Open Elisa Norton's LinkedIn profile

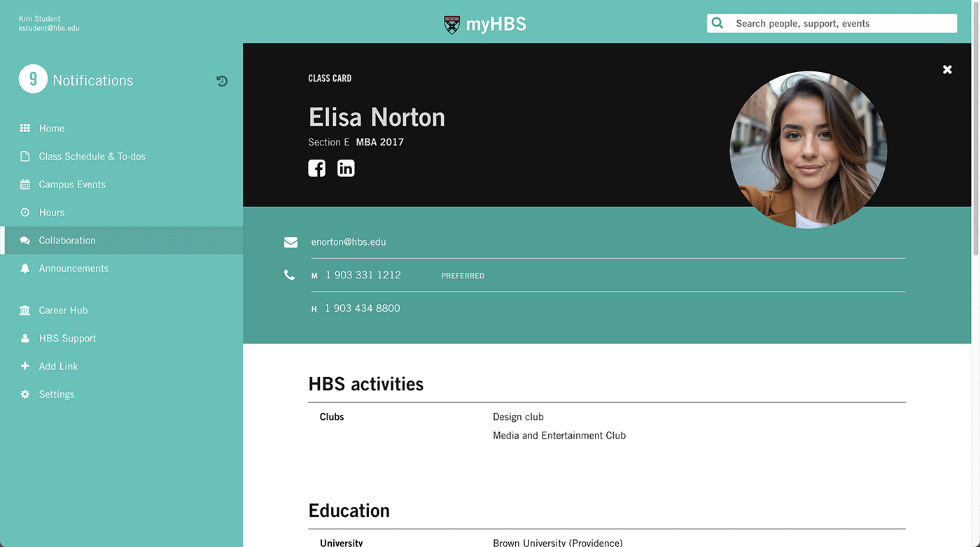pyautogui.click(x=346, y=168)
